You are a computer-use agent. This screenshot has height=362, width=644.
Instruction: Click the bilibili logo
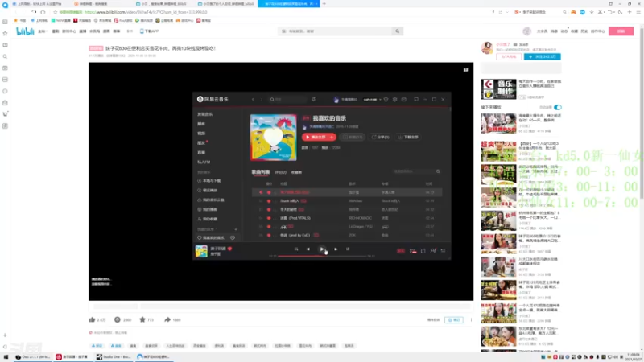coord(25,31)
